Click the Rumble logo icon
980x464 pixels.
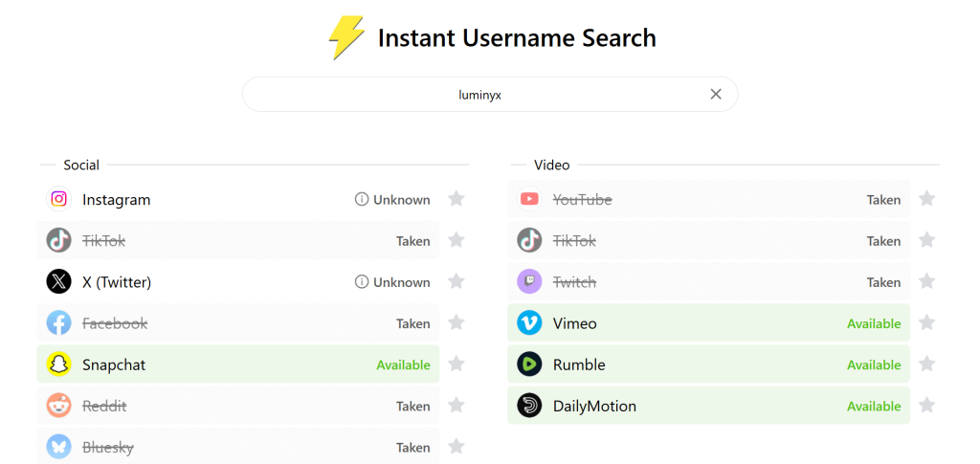tap(529, 365)
